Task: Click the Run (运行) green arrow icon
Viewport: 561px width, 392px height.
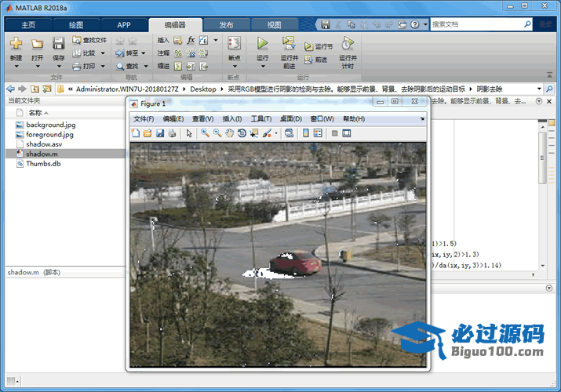Action: click(x=262, y=44)
